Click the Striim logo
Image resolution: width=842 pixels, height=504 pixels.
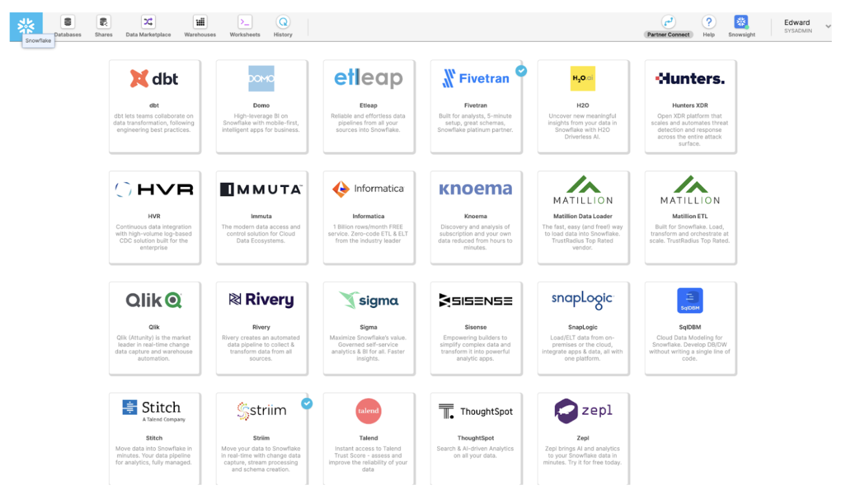tap(261, 410)
